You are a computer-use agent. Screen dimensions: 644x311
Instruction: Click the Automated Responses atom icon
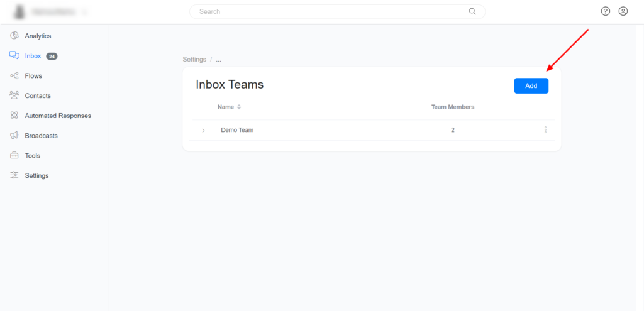click(x=14, y=116)
